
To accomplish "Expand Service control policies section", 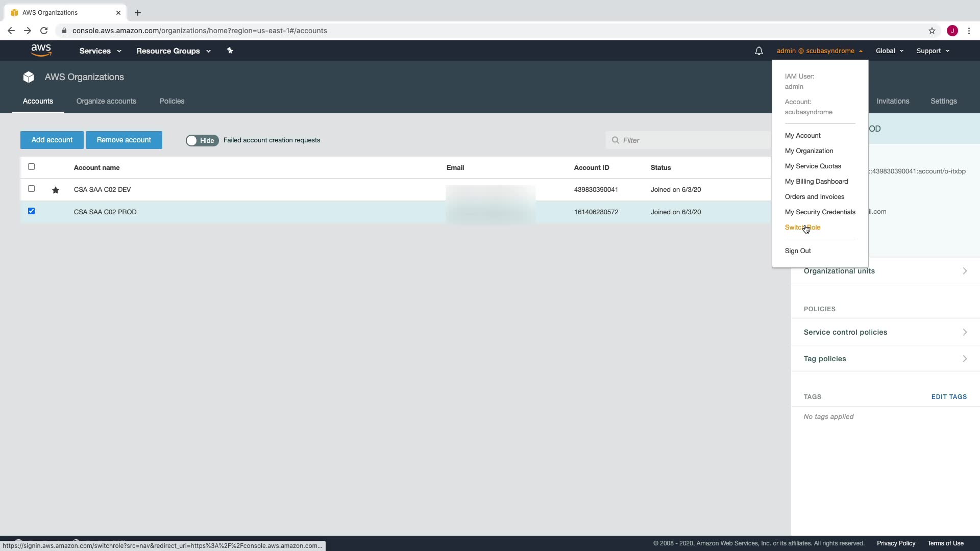I will click(885, 332).
